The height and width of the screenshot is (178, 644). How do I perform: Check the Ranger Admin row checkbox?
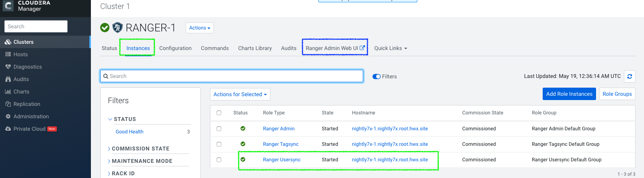pyautogui.click(x=219, y=129)
